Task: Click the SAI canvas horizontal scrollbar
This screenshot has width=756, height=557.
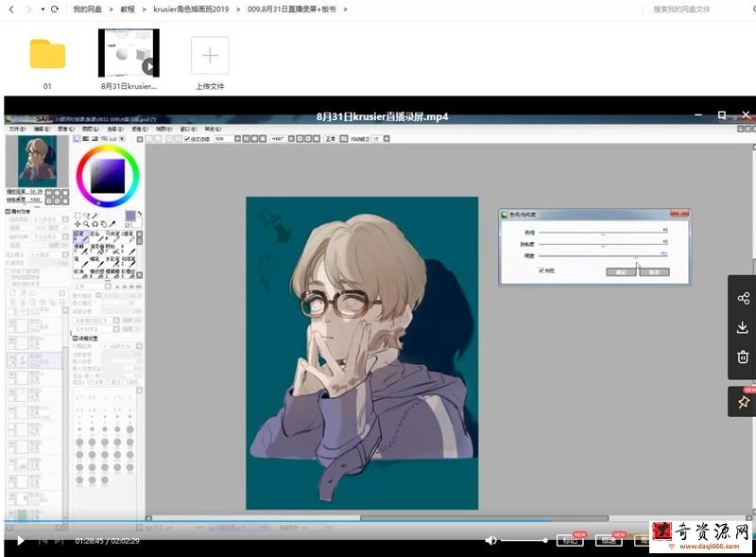Action: 484,518
